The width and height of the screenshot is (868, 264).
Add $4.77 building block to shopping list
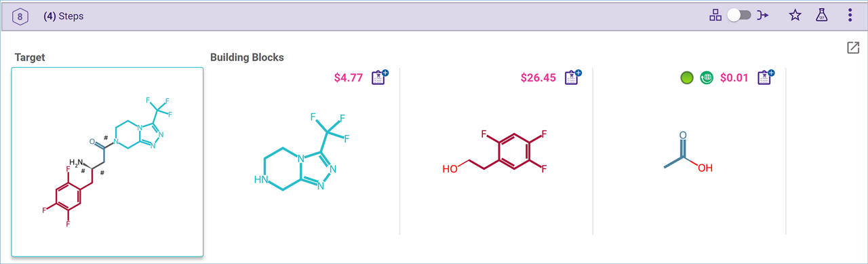(x=380, y=77)
